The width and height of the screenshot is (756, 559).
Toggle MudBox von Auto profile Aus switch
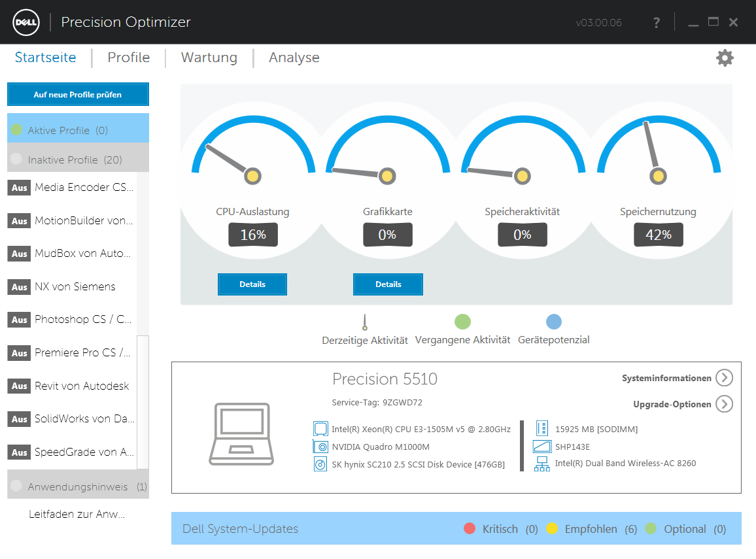pyautogui.click(x=19, y=254)
